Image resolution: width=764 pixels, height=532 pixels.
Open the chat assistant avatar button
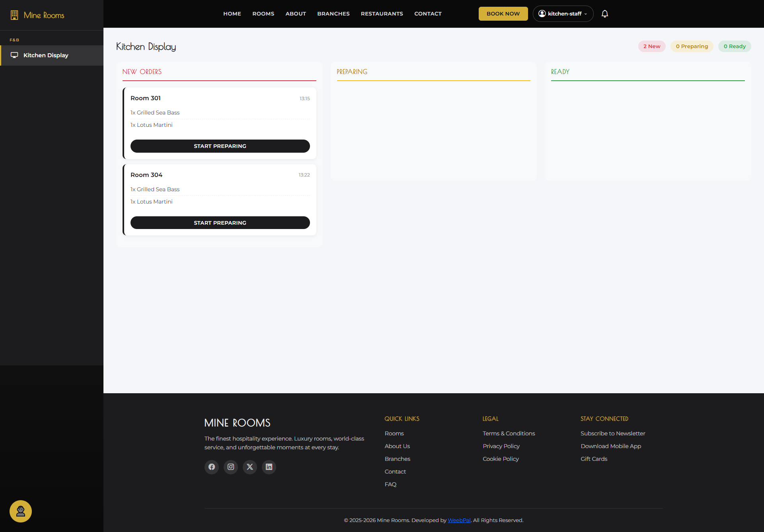click(21, 511)
